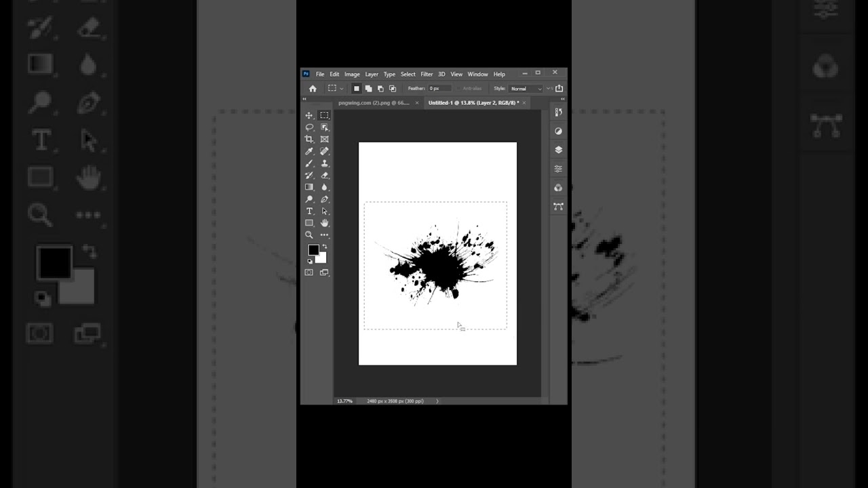Open the Image menu
The width and height of the screenshot is (868, 488).
click(x=352, y=74)
